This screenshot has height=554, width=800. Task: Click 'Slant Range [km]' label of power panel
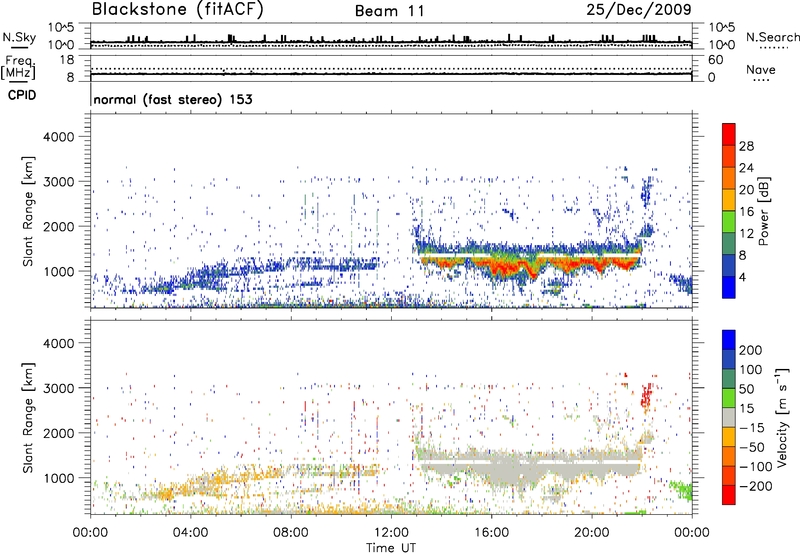point(28,211)
